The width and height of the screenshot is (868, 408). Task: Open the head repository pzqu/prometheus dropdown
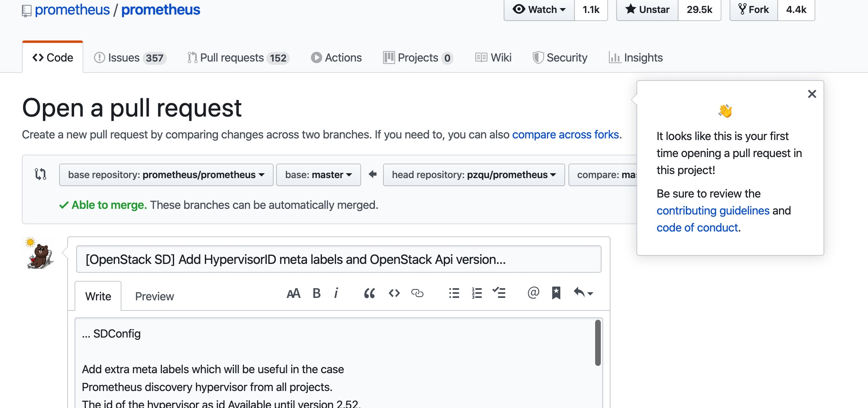pos(474,175)
